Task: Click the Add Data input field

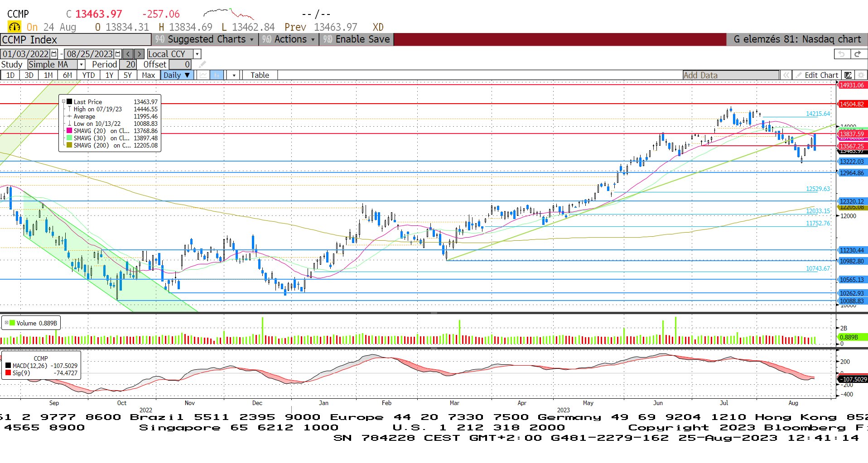Action: click(x=731, y=75)
